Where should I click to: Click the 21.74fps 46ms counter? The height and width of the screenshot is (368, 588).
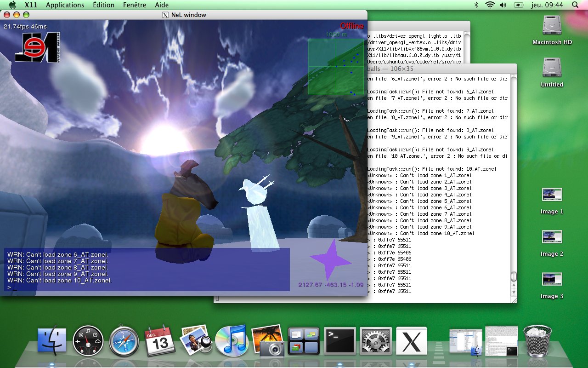click(x=25, y=26)
